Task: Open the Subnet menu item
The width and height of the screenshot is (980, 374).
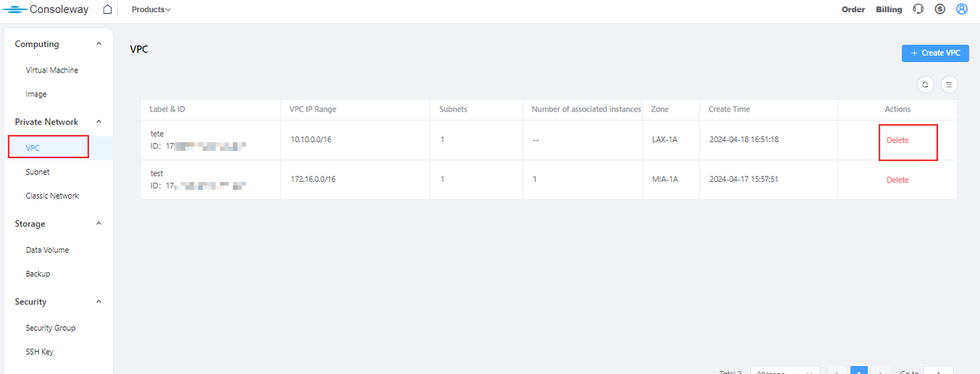Action: 38,172
